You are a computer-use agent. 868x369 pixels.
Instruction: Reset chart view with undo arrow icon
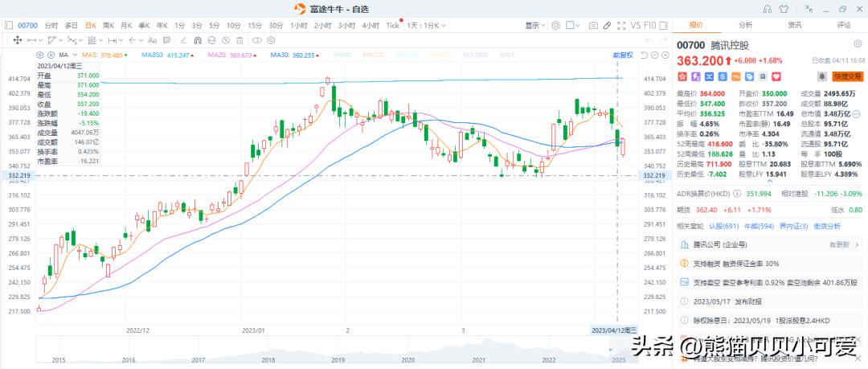(645, 55)
